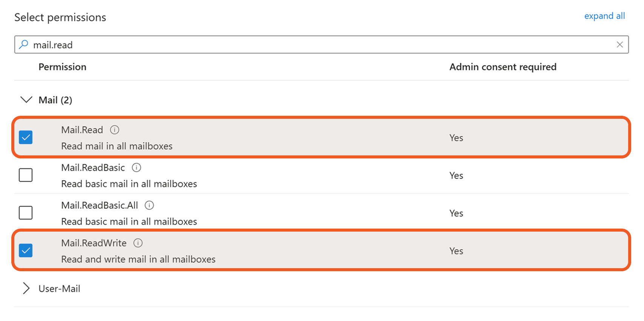Click the User-Mail group label
Image resolution: width=644 pixels, height=321 pixels.
(60, 289)
